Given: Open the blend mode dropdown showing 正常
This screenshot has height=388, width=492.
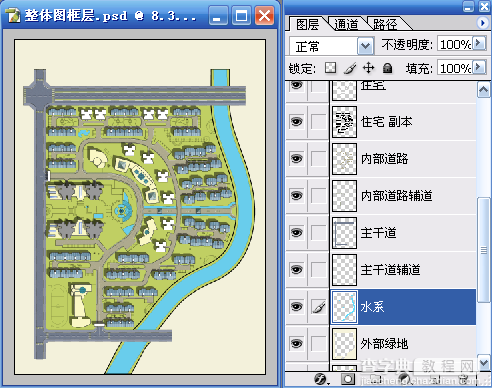Looking at the screenshot, I should tap(365, 46).
